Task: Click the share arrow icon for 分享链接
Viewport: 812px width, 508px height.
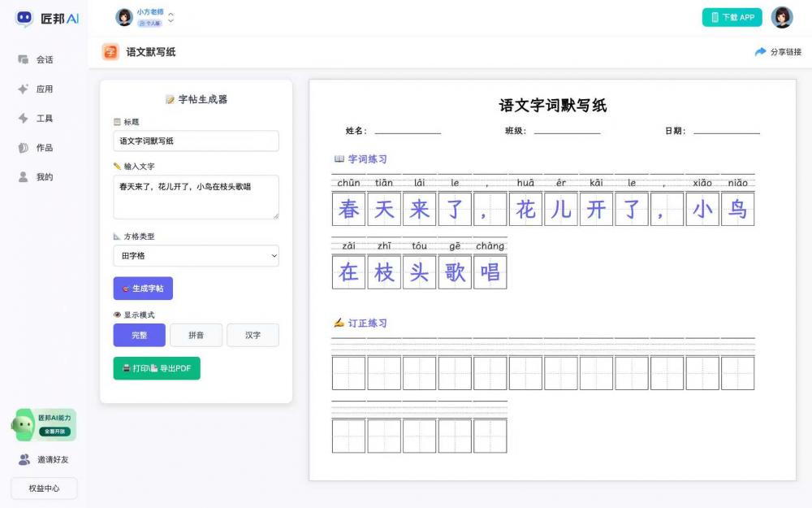Action: click(x=760, y=52)
